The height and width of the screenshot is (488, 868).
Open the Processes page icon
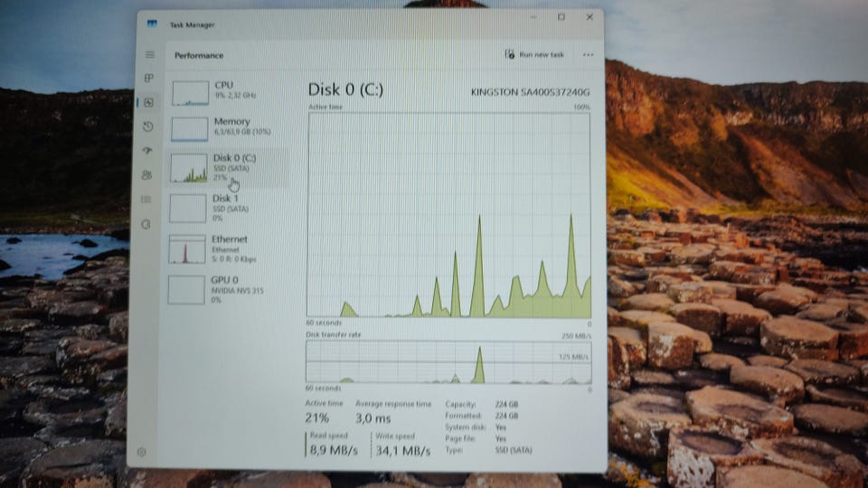click(149, 78)
